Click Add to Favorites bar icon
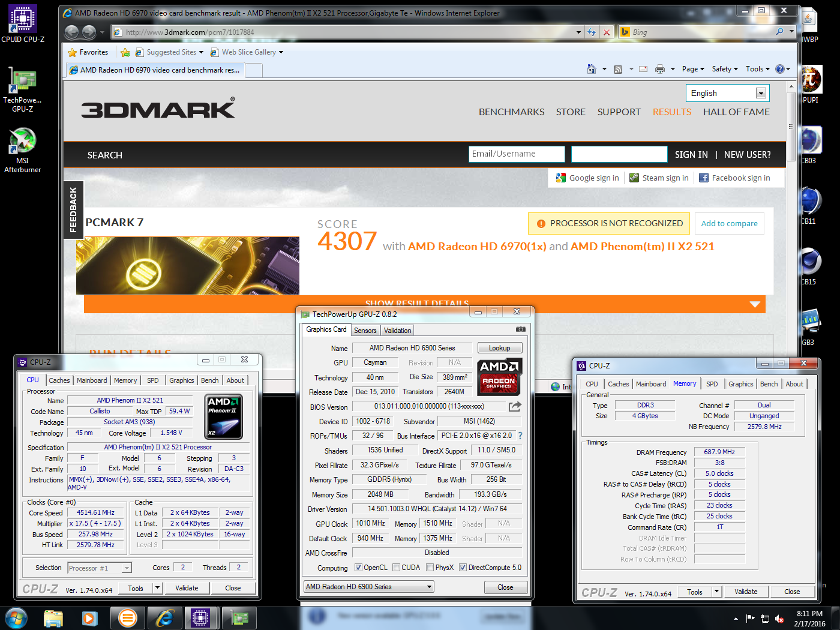 125,52
